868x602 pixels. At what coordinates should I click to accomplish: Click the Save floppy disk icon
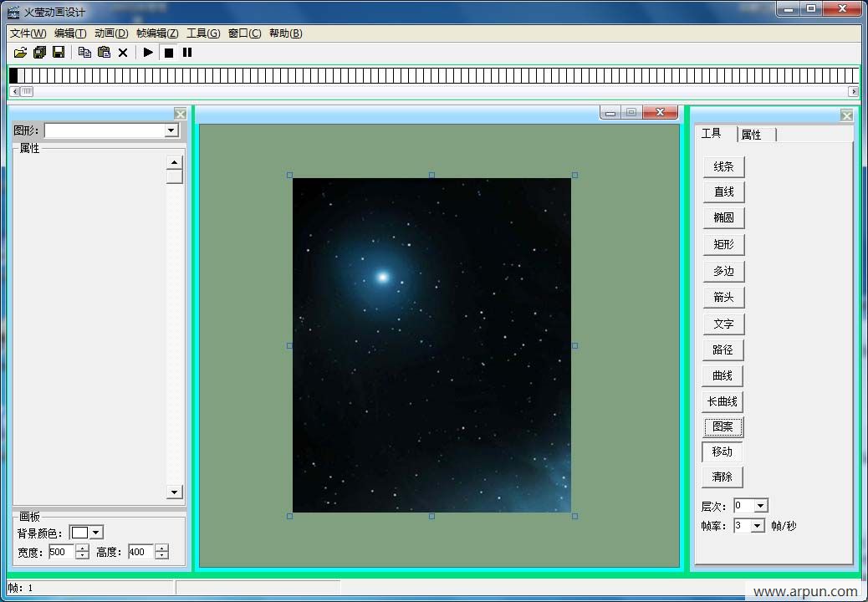pos(59,53)
